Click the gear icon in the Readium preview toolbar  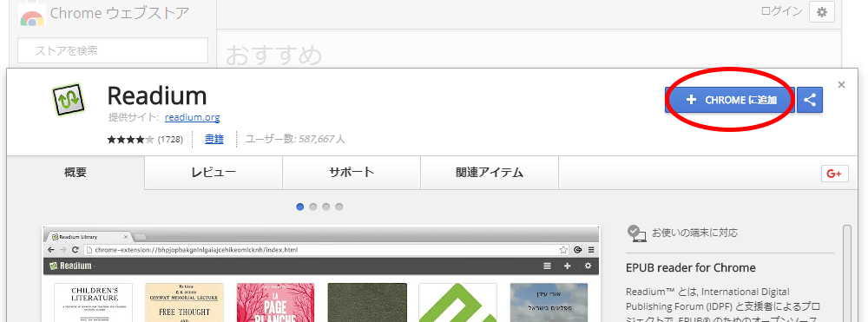point(588,266)
